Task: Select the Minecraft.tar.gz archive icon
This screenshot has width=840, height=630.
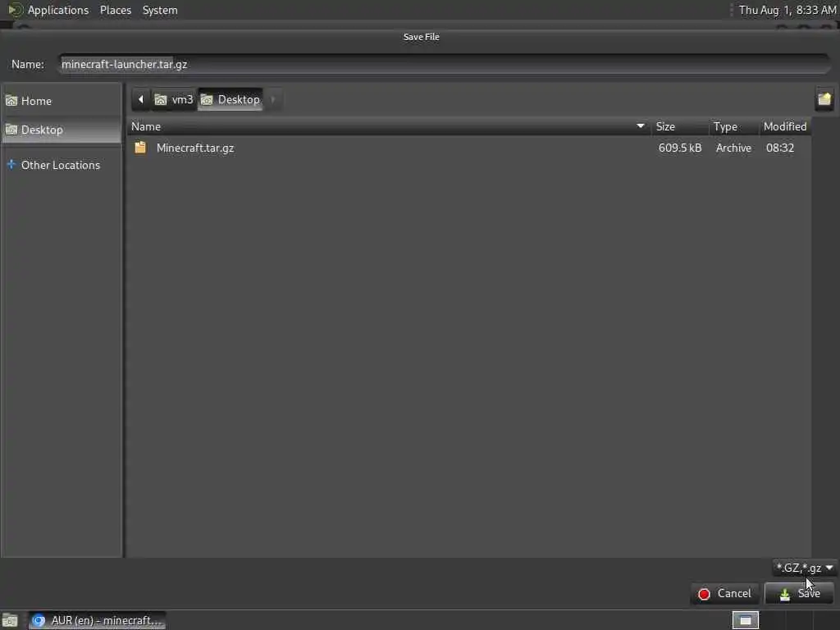Action: point(140,148)
